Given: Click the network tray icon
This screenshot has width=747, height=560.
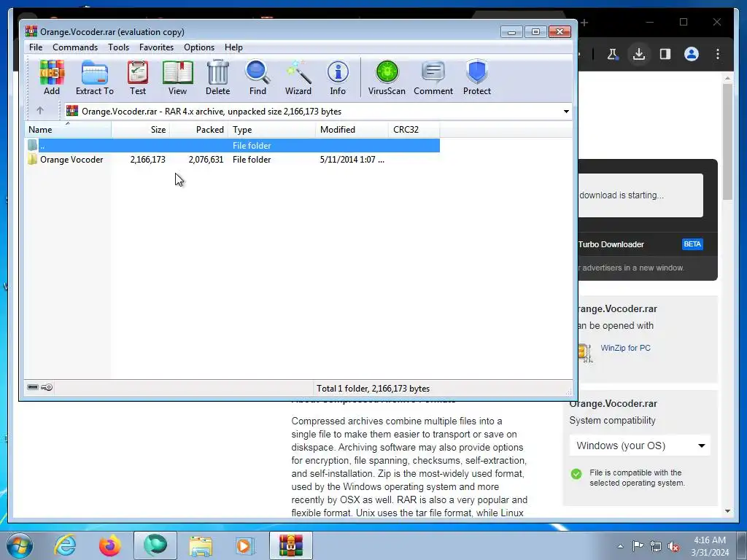Looking at the screenshot, I should click(656, 547).
